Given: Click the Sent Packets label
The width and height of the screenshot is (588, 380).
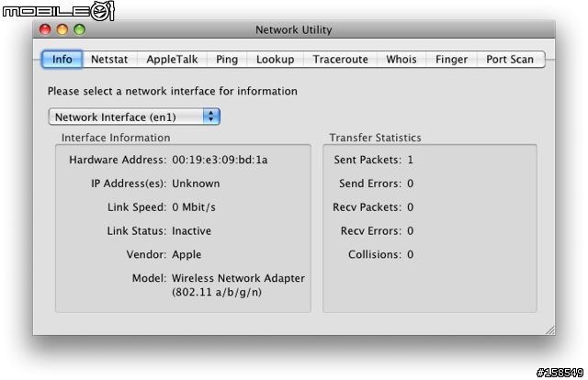Looking at the screenshot, I should 367,160.
